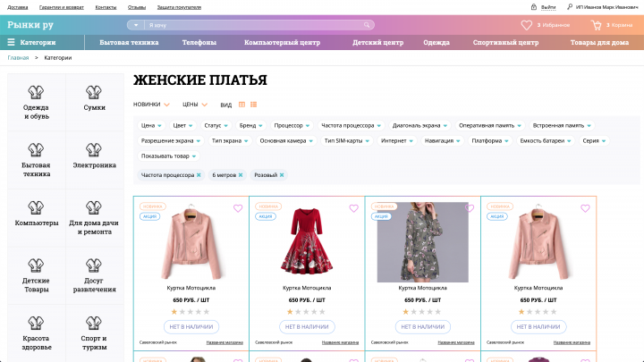The width and height of the screenshot is (644, 362).
Task: Favorite the first pink jacket product
Action: [238, 208]
